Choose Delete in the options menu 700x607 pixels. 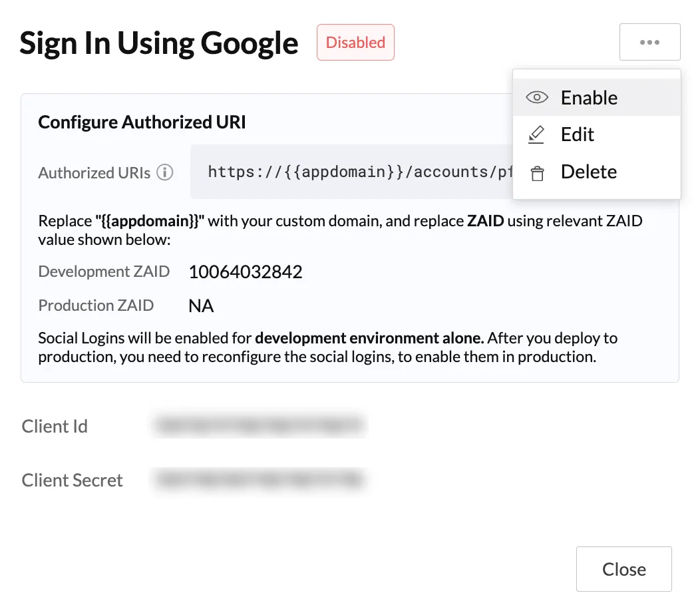596,172
